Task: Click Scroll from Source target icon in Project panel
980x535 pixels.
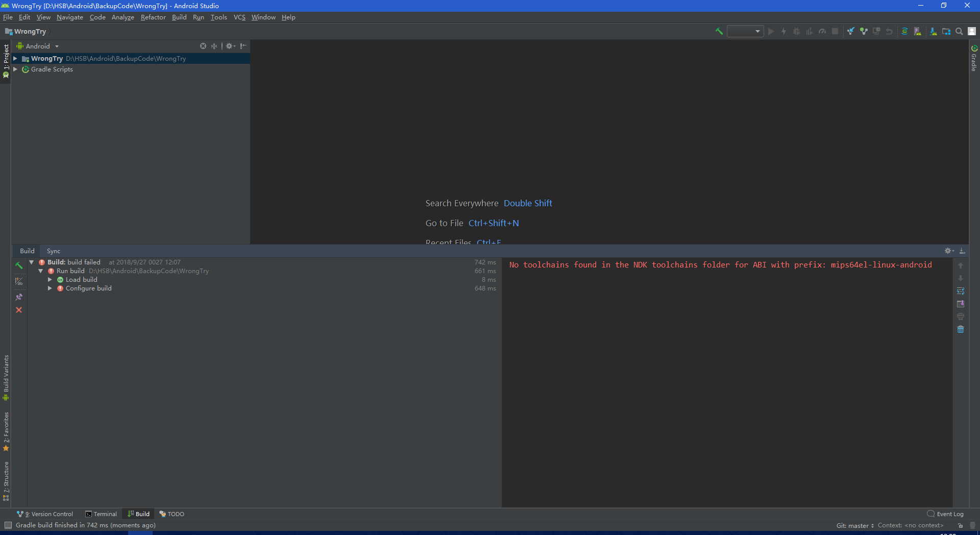Action: [x=203, y=46]
